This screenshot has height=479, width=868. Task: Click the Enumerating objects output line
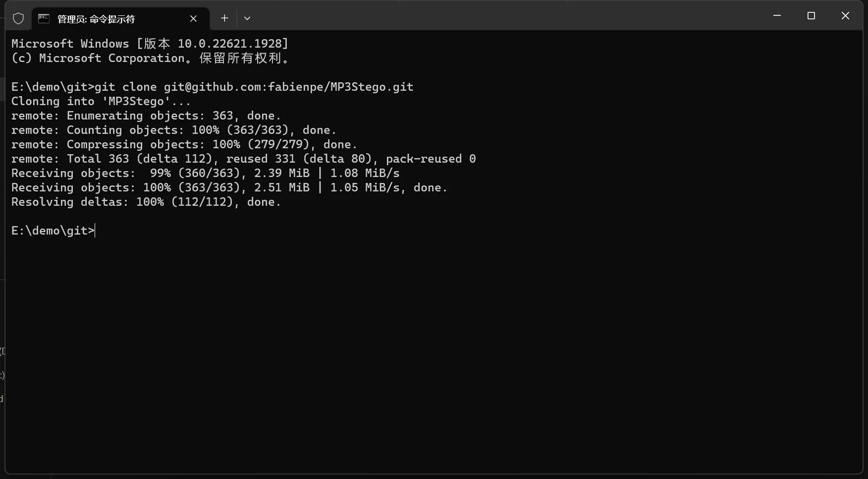[x=146, y=116]
